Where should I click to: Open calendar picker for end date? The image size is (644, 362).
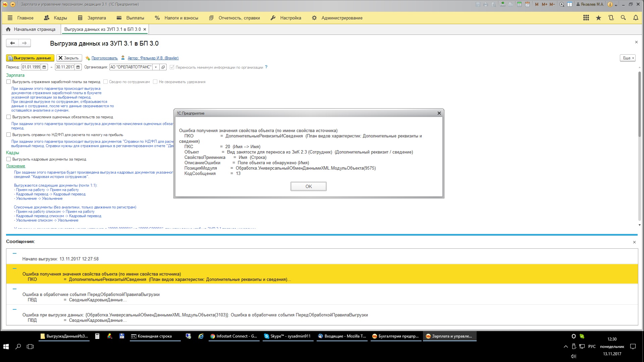(x=78, y=67)
